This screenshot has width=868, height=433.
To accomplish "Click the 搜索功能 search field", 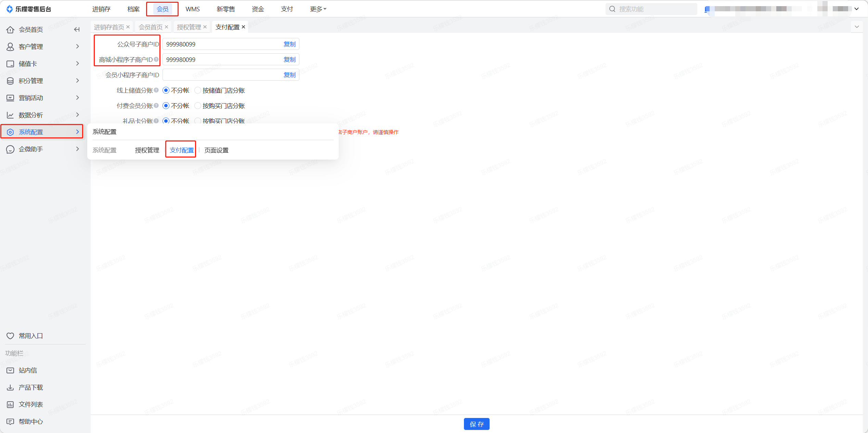I will pyautogui.click(x=651, y=9).
